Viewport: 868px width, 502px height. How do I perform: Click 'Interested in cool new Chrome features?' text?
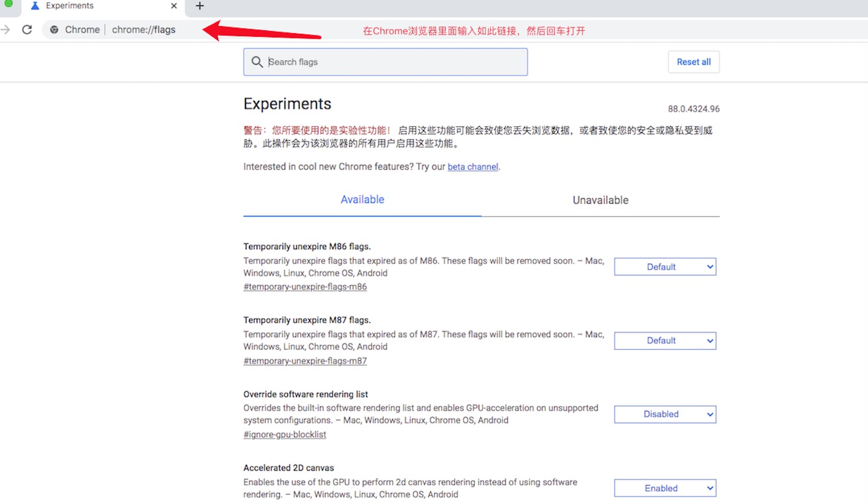point(328,167)
